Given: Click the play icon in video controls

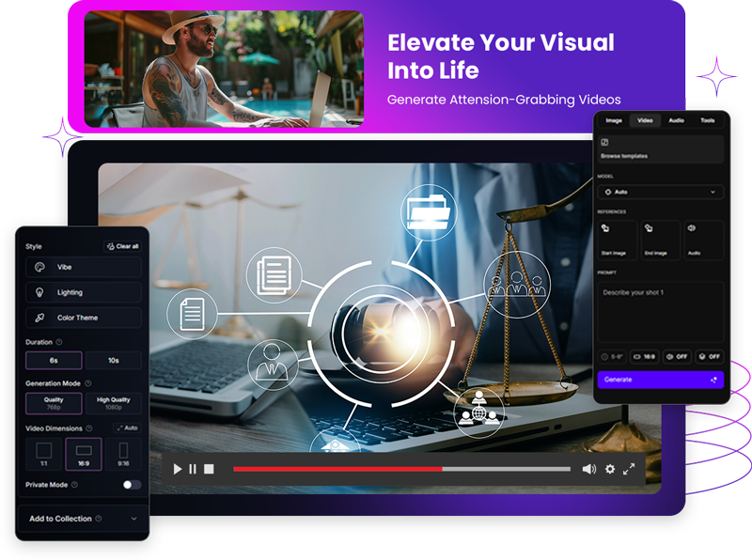Looking at the screenshot, I should point(178,469).
